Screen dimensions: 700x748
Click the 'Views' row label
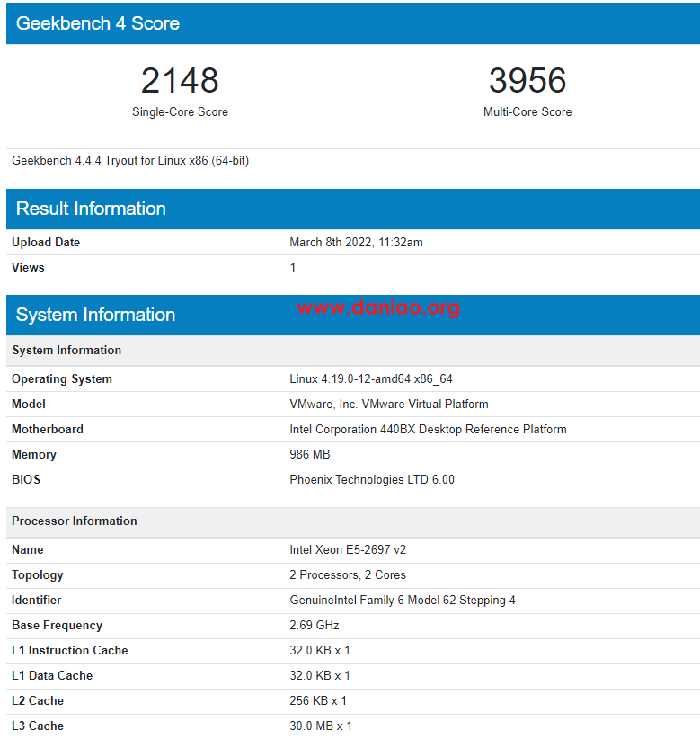click(x=28, y=267)
